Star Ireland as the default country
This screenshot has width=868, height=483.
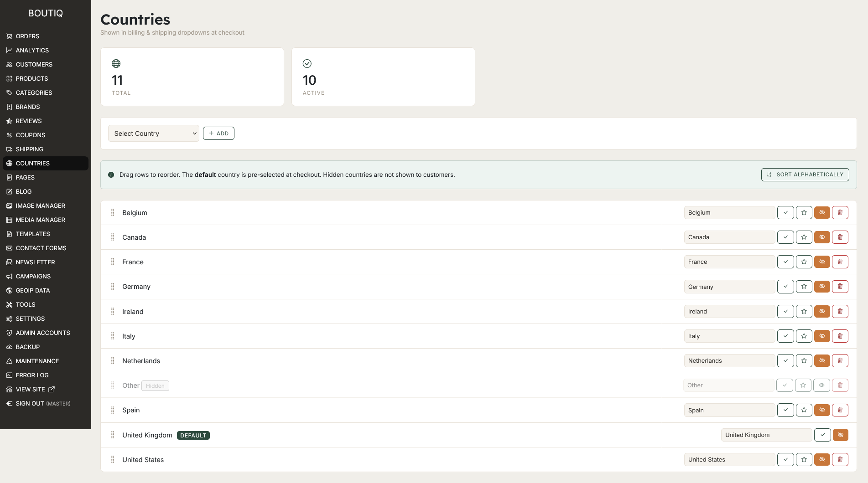(804, 312)
